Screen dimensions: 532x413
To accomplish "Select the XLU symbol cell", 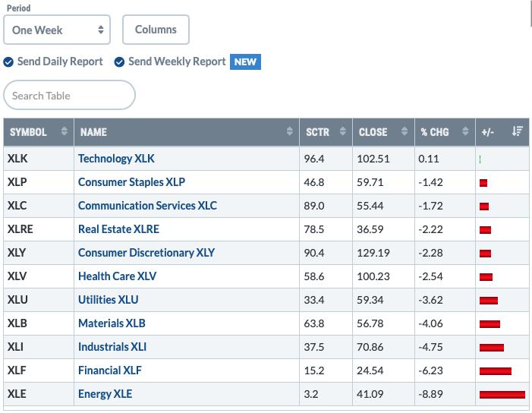I will [x=39, y=300].
